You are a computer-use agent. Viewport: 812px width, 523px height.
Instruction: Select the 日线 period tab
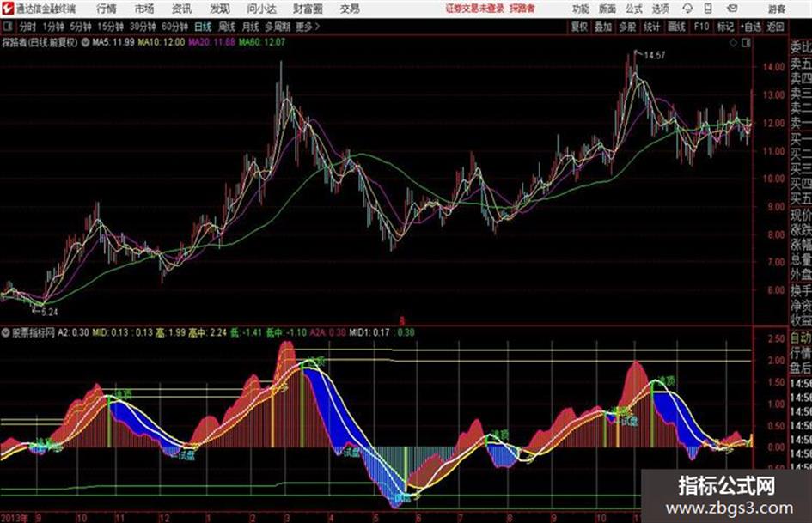(x=203, y=27)
